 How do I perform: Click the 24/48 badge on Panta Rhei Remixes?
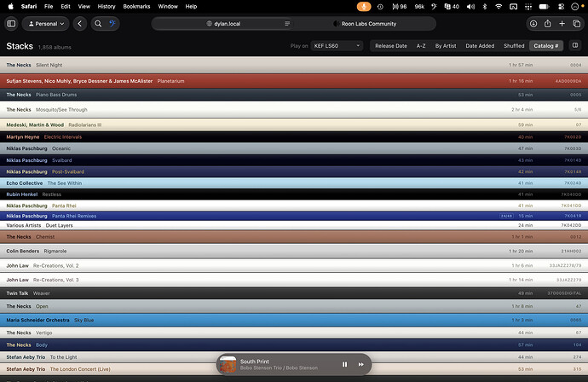point(506,216)
